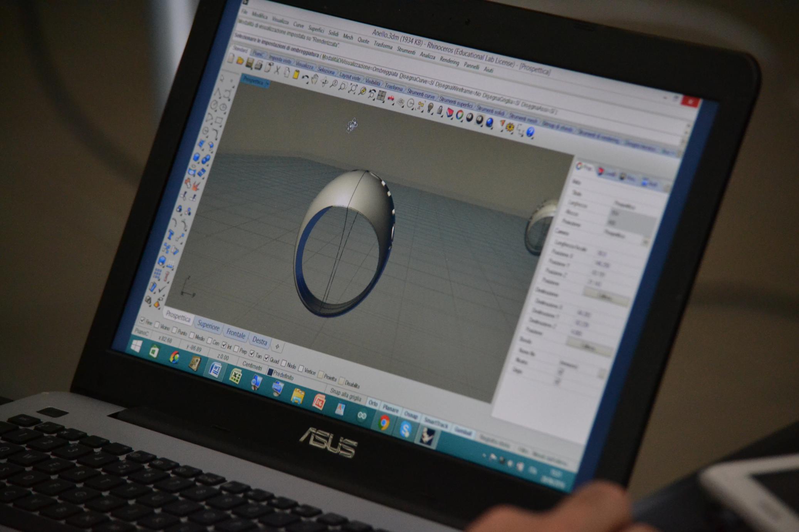Enable the Vicino osnap checkbox
This screenshot has height=532, width=799.
(x=157, y=325)
